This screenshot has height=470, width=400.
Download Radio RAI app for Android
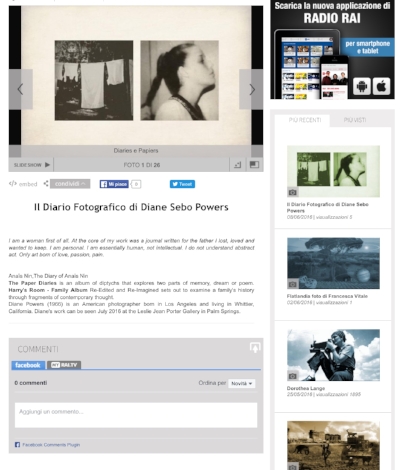(x=361, y=87)
